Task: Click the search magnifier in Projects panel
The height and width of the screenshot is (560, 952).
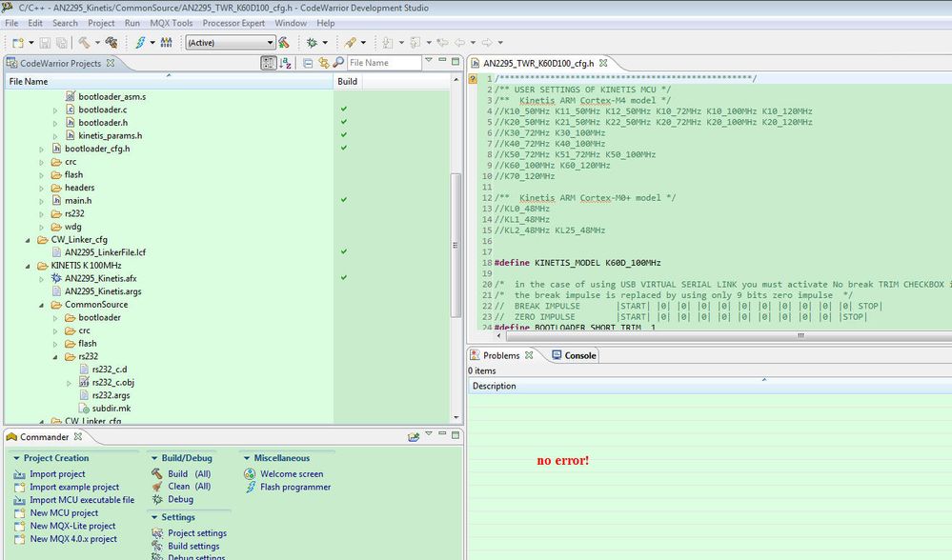Action: pos(337,63)
